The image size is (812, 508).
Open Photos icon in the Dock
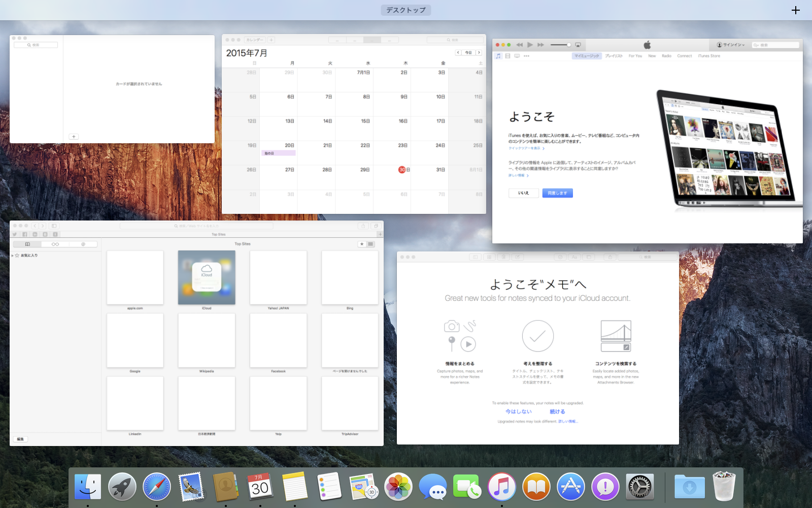[x=398, y=487]
